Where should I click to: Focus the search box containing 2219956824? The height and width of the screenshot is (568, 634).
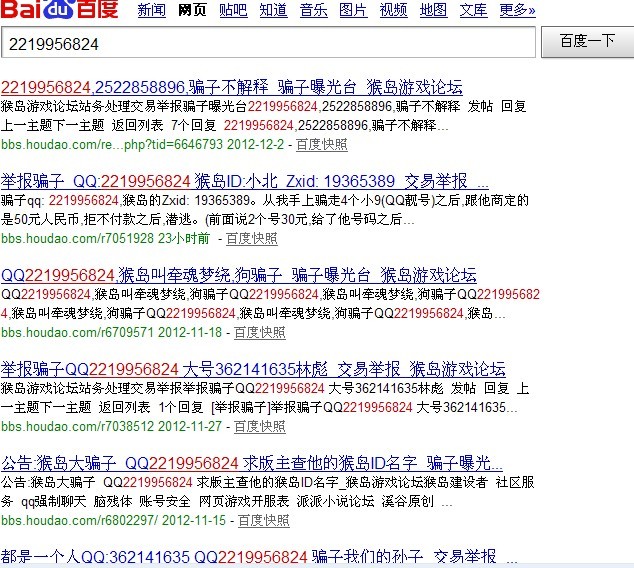click(268, 43)
